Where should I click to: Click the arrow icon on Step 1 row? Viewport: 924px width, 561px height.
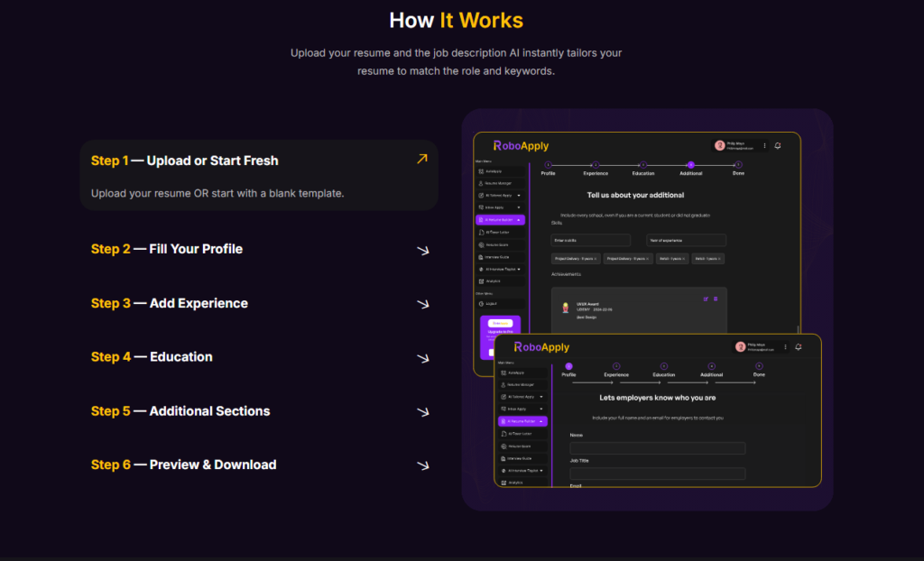pos(421,160)
